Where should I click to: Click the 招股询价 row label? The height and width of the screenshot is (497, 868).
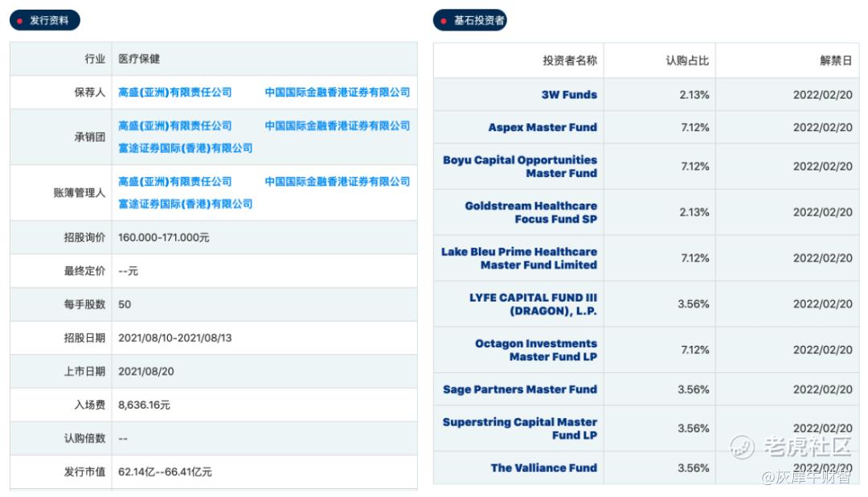click(84, 238)
